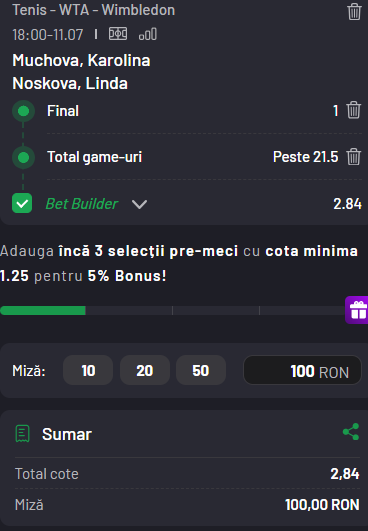This screenshot has width=368, height=531.
Task: Toggle the Final selection green radio dot
Action: tap(23, 111)
